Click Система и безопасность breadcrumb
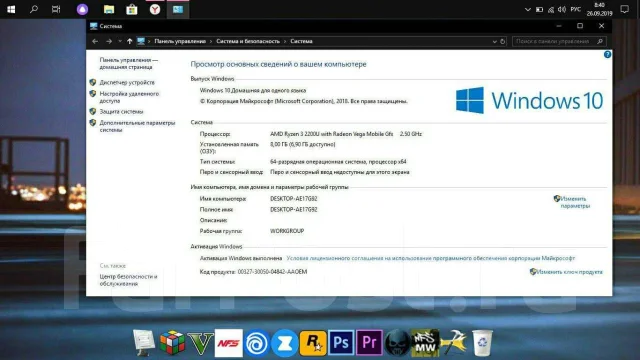Screen dimensions: 640x360 [x=248, y=41]
